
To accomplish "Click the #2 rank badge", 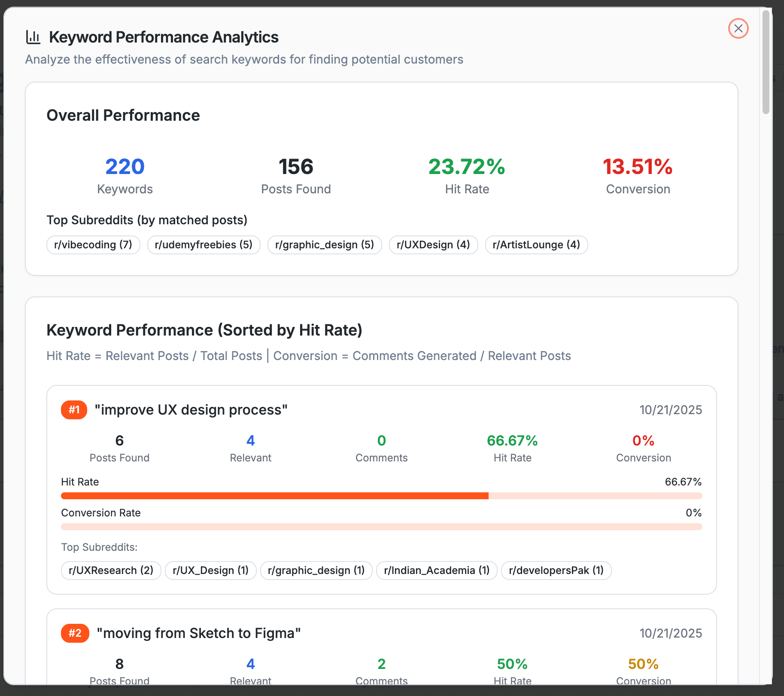I will click(x=75, y=633).
